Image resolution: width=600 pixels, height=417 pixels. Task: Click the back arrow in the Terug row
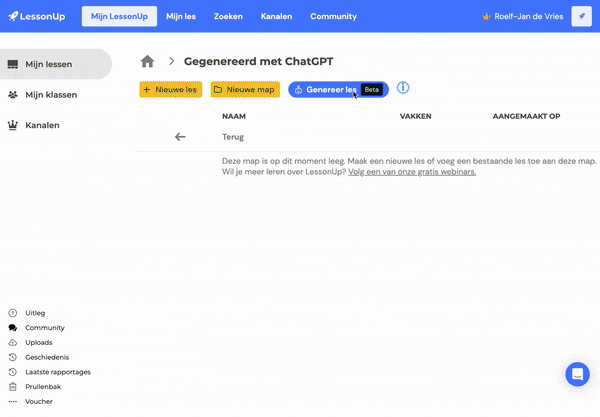click(180, 137)
